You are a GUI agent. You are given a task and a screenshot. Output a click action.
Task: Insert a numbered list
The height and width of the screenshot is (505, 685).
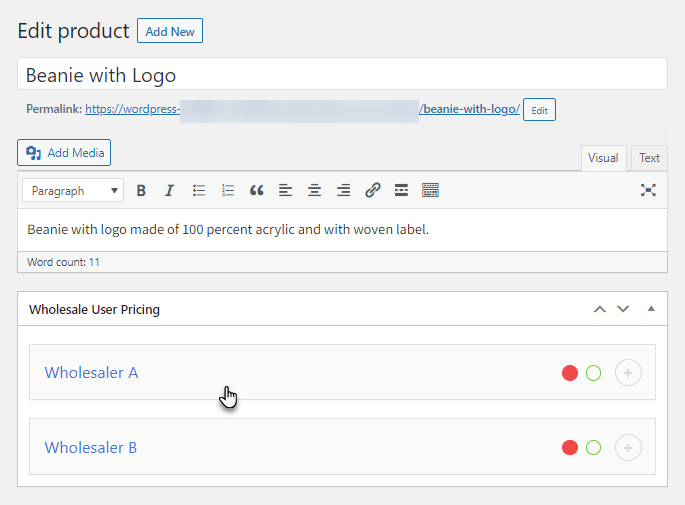pos(228,190)
